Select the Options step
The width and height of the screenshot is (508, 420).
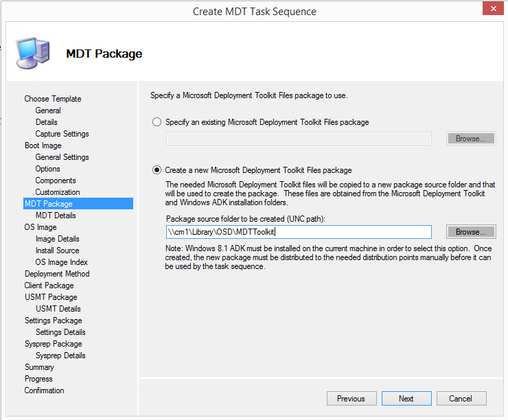[x=47, y=169]
